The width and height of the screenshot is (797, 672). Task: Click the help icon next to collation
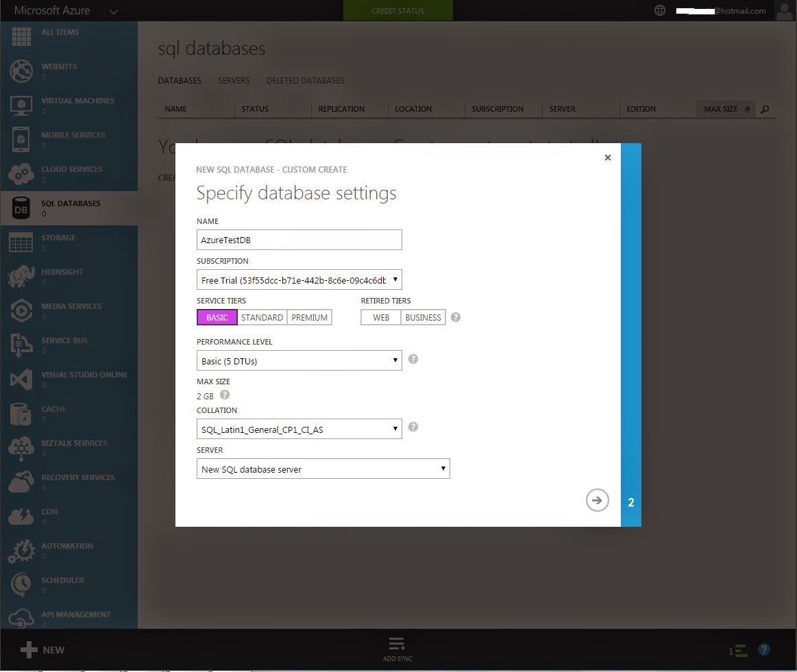pyautogui.click(x=413, y=427)
